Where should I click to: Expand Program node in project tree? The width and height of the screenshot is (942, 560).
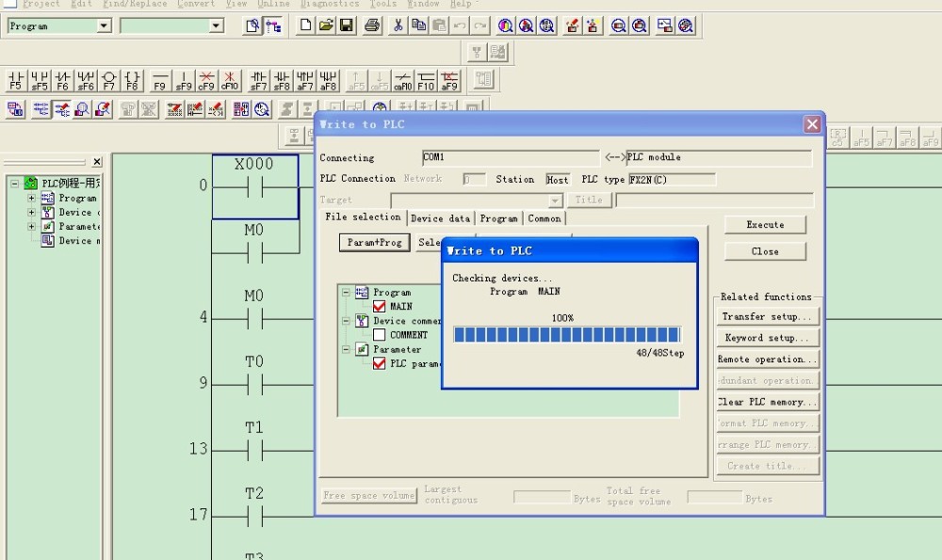coord(31,198)
